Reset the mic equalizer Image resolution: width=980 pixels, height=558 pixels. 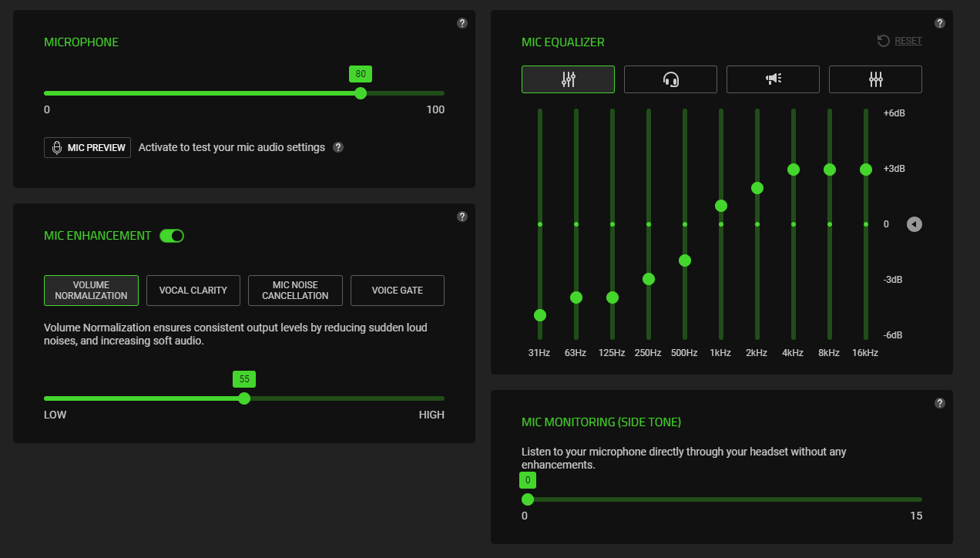900,41
